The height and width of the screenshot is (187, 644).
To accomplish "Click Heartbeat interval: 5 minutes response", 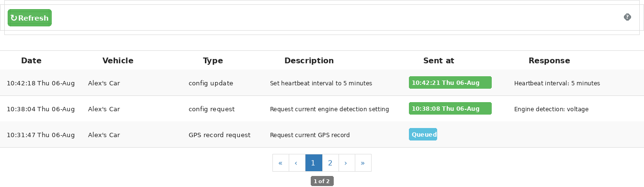I will coord(557,83).
